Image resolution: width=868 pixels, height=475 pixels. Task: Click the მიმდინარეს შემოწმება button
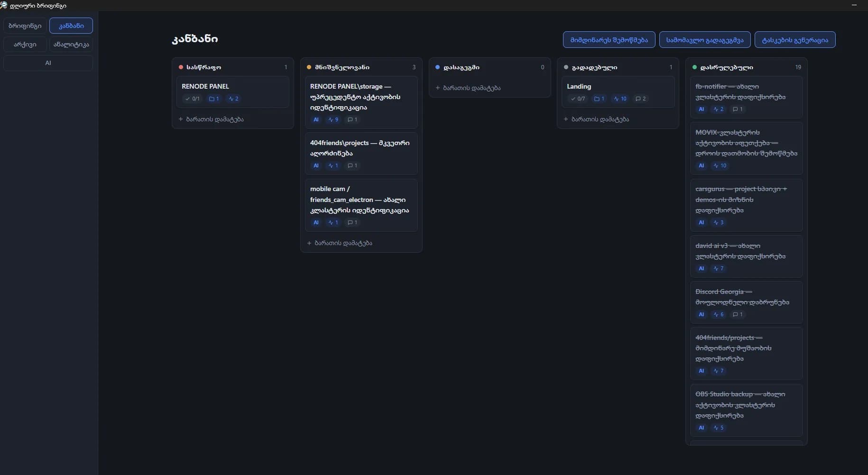pyautogui.click(x=609, y=40)
